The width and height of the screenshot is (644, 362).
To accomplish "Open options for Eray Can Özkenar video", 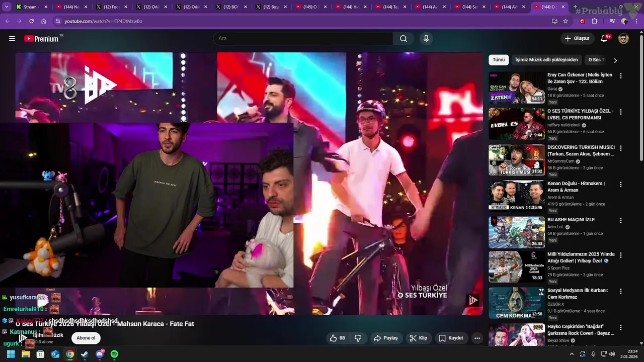I will [x=620, y=75].
